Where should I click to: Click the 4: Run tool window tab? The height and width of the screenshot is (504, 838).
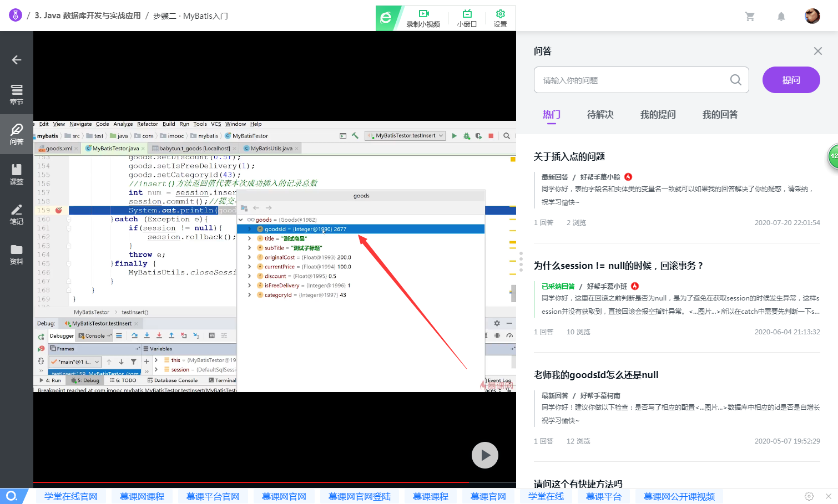[x=51, y=380]
